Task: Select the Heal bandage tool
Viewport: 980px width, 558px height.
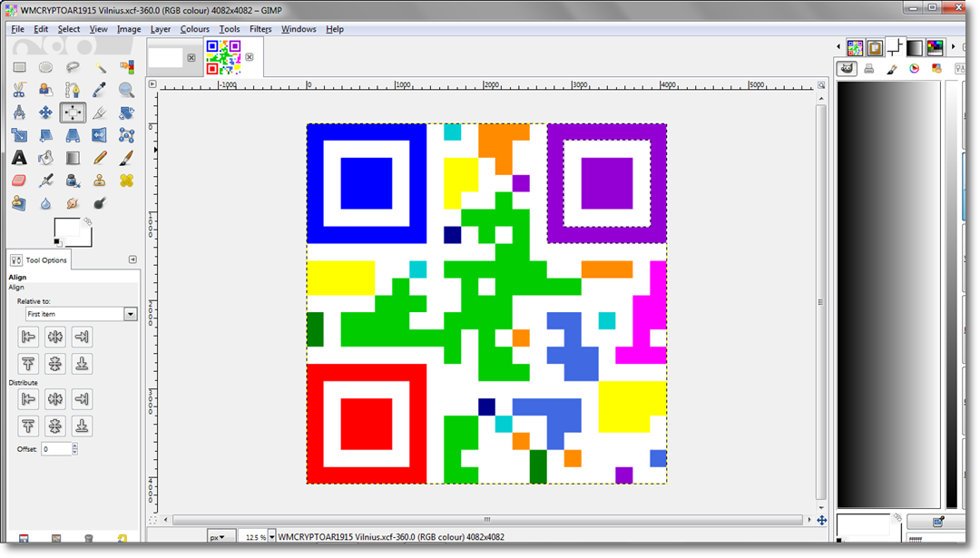Action: tap(126, 181)
